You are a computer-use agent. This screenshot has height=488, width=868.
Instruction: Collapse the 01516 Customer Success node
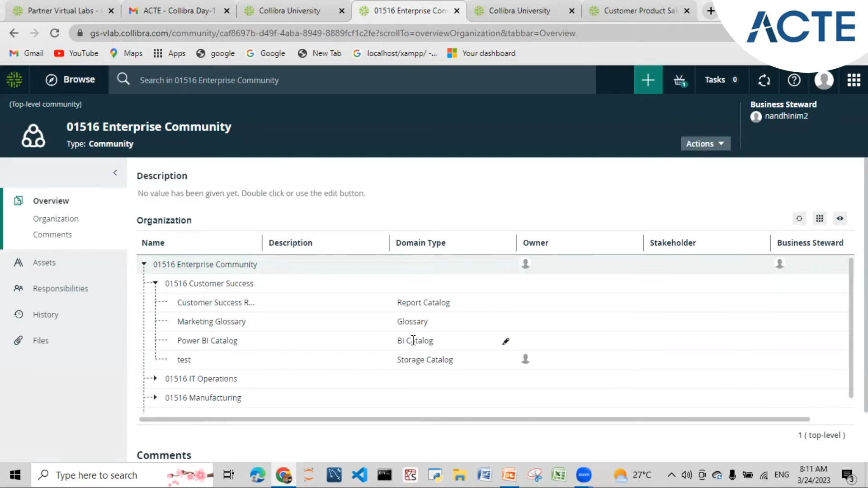tap(156, 283)
